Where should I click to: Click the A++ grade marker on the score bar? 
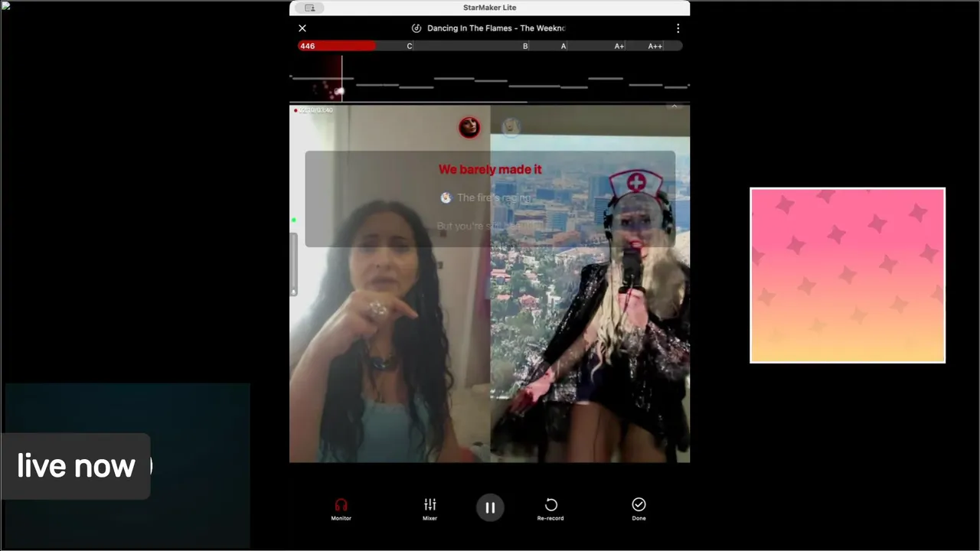click(655, 46)
